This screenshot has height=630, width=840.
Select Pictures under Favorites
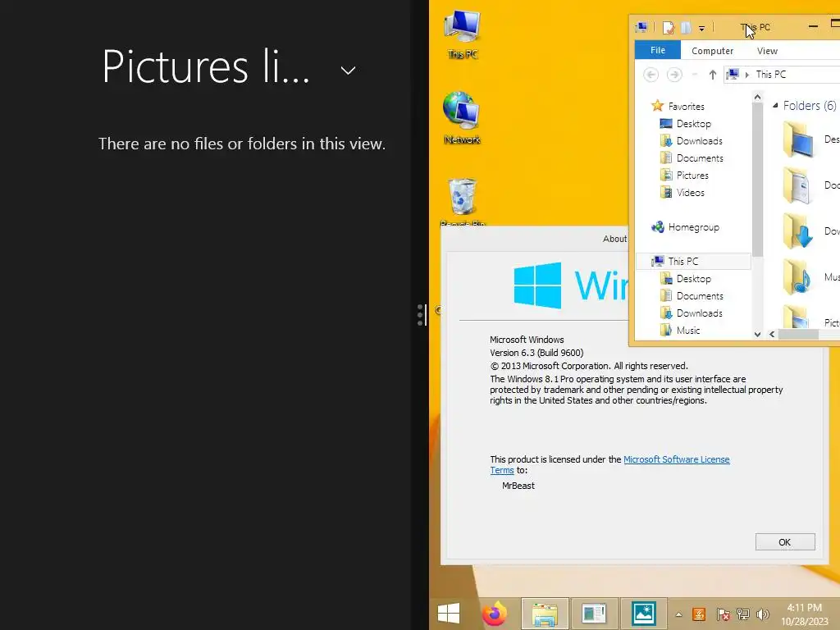tap(684, 176)
